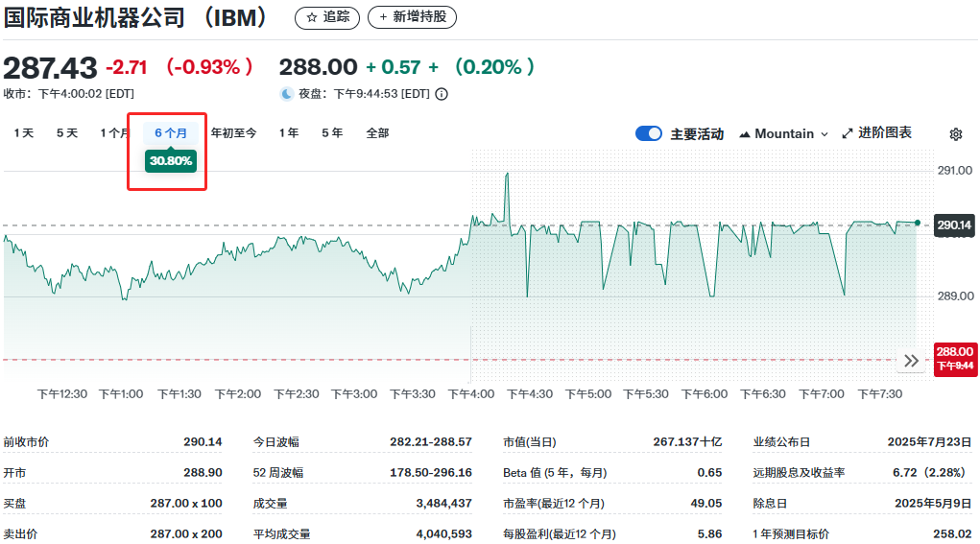Open the overnight session info icon

[x=442, y=94]
